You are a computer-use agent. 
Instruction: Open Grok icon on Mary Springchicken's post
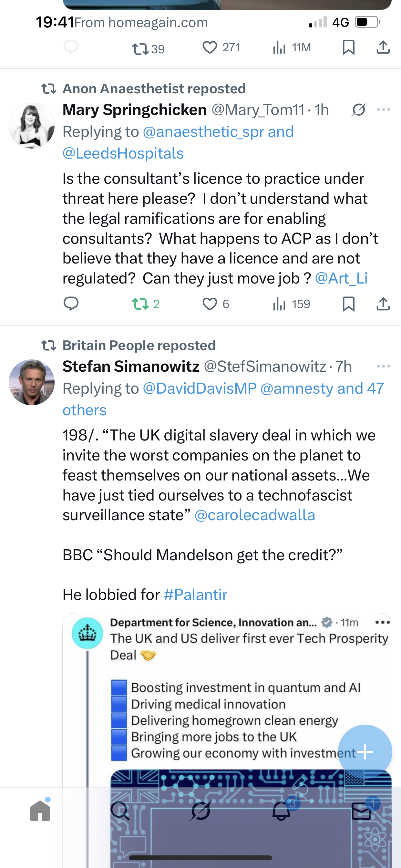click(x=358, y=110)
